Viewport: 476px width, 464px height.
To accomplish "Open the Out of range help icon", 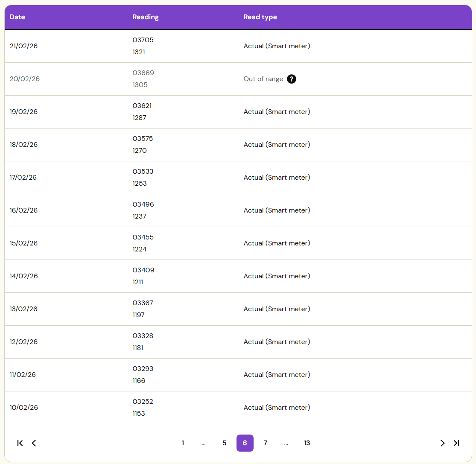I will tap(292, 79).
